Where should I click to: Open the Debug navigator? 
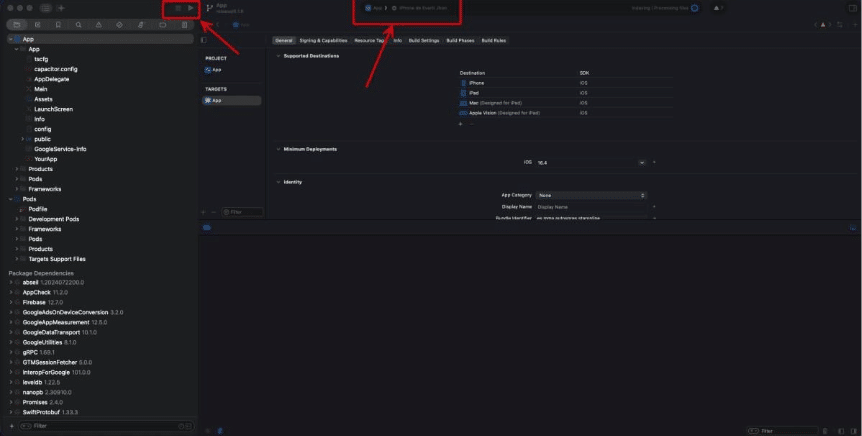click(141, 25)
